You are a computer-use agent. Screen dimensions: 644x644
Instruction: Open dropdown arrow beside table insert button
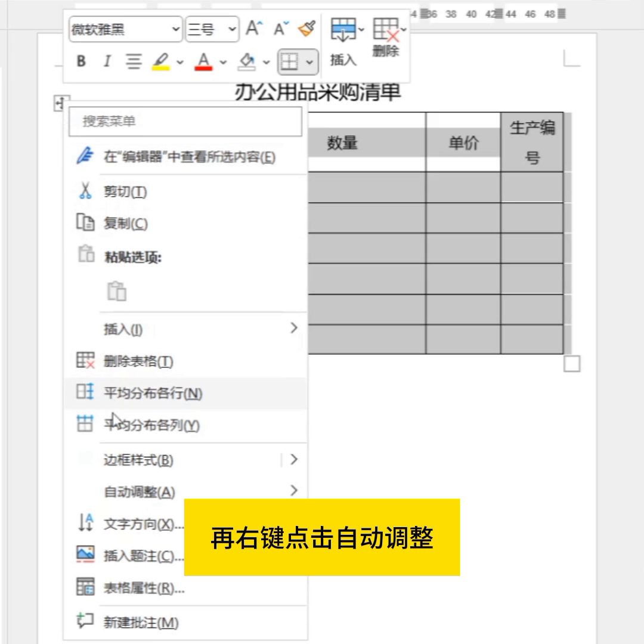pyautogui.click(x=361, y=30)
